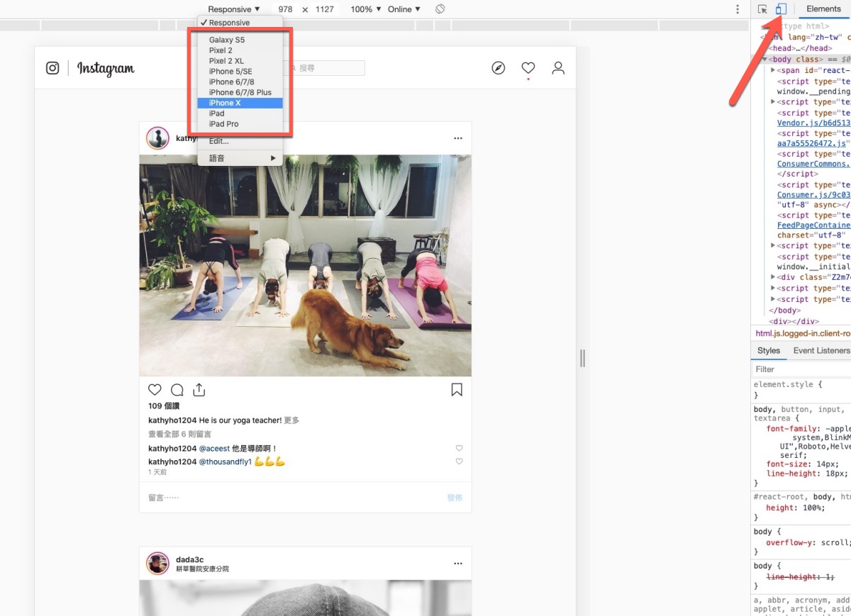The height and width of the screenshot is (616, 851).
Task: View all 查看全部 6 則留言 comments
Action: point(179,434)
